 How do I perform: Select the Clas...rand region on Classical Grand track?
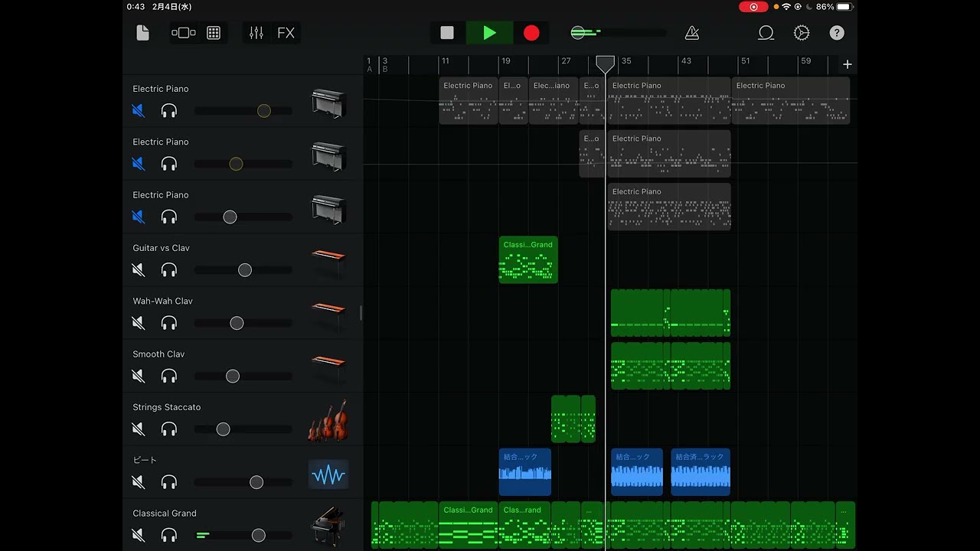point(524,525)
